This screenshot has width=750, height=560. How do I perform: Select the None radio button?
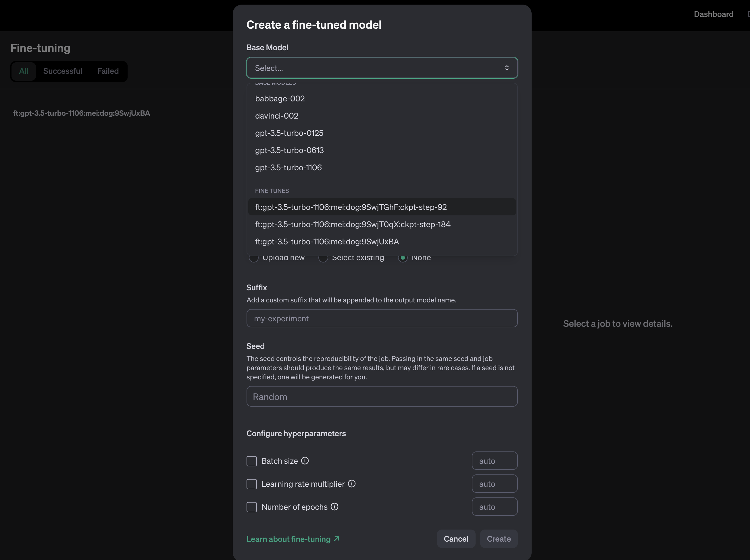[x=403, y=258]
